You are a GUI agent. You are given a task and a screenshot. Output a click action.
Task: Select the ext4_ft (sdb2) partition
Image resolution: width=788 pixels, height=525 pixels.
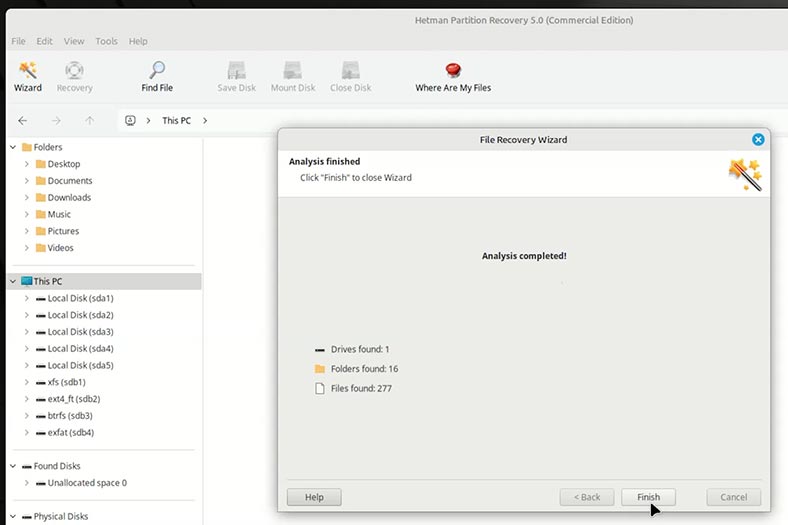68,399
